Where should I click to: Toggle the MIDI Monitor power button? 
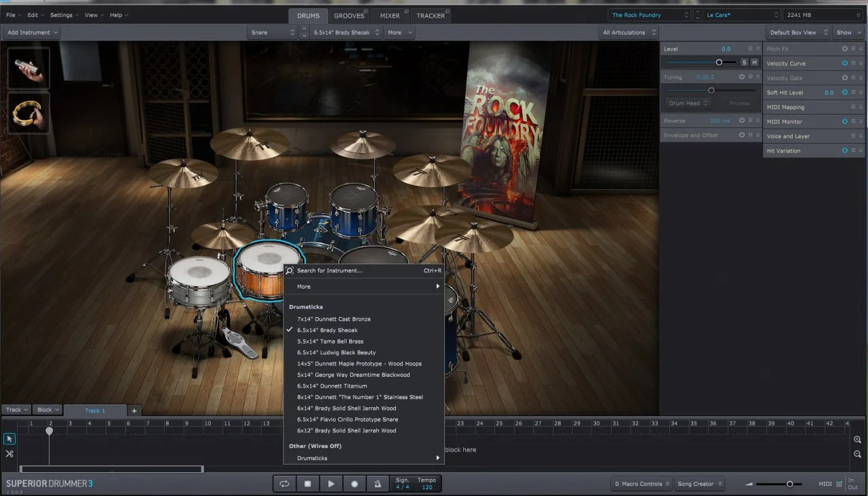[x=845, y=121]
